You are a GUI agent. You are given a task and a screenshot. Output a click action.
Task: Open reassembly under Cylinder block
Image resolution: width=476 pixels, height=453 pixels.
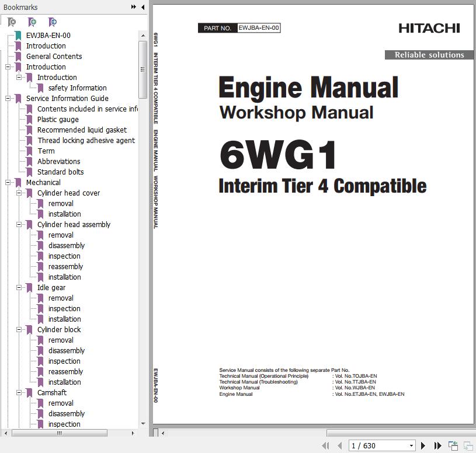pyautogui.click(x=65, y=372)
